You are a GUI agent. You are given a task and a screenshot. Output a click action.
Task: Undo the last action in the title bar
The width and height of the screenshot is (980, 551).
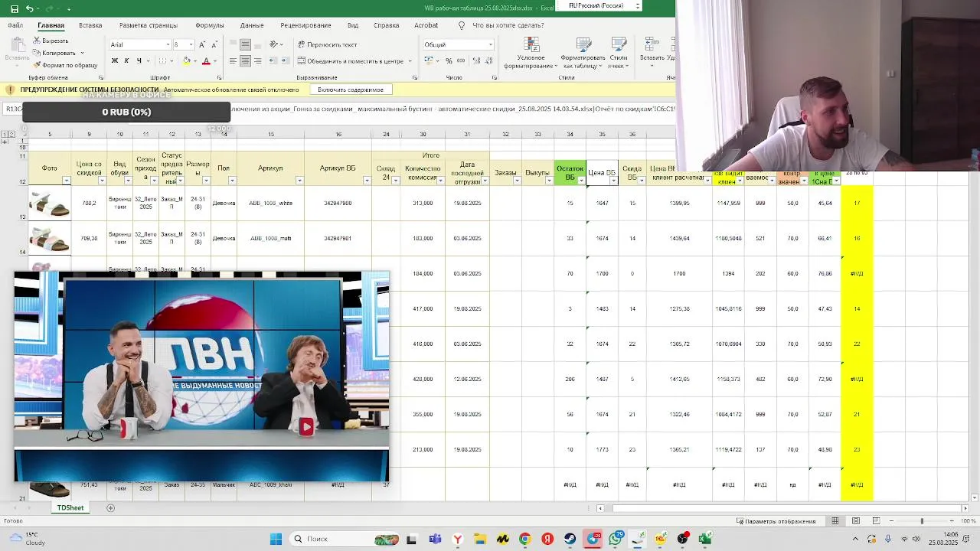click(29, 8)
